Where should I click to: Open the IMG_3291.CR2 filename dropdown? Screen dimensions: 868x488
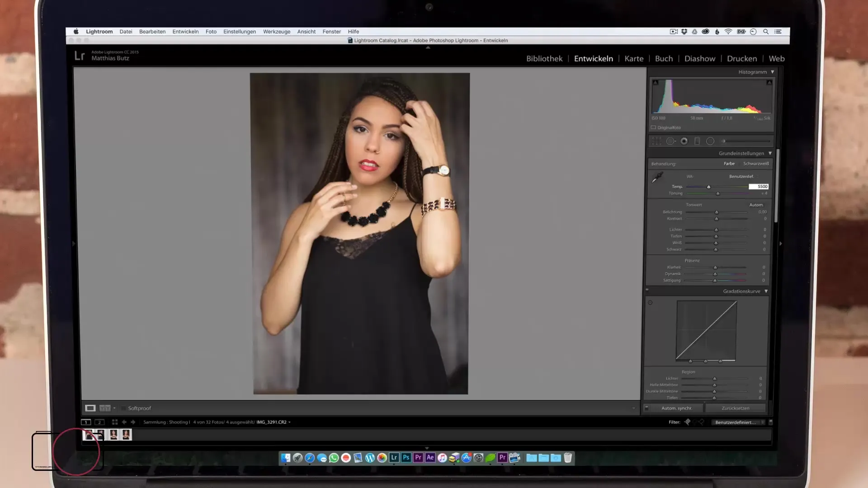(x=273, y=422)
